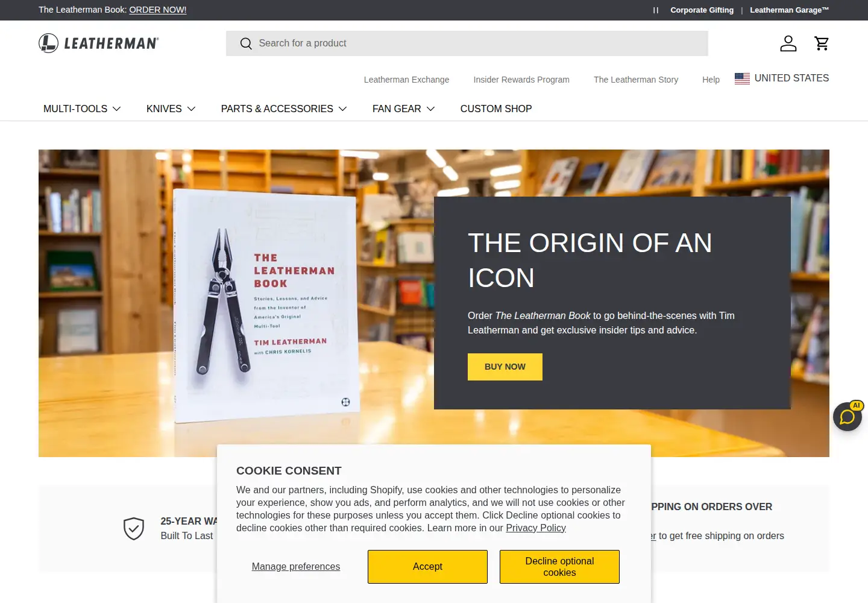This screenshot has height=603, width=868.
Task: Open the account profile icon
Action: (x=788, y=43)
